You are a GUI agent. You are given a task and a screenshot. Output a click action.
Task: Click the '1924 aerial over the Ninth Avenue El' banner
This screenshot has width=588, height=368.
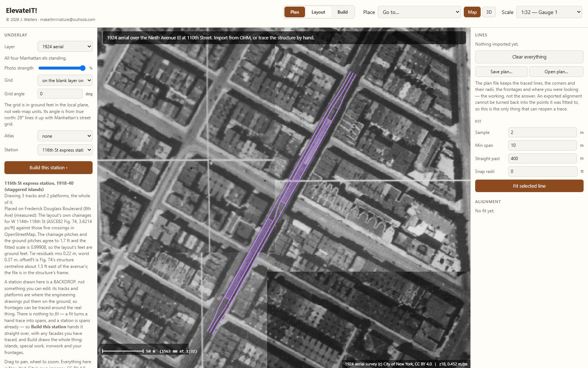pyautogui.click(x=284, y=38)
